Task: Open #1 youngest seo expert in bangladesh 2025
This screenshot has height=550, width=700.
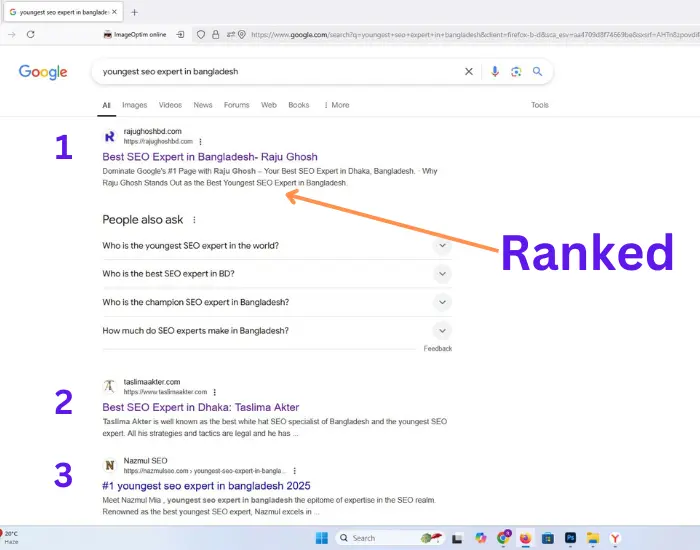Action: [x=206, y=486]
